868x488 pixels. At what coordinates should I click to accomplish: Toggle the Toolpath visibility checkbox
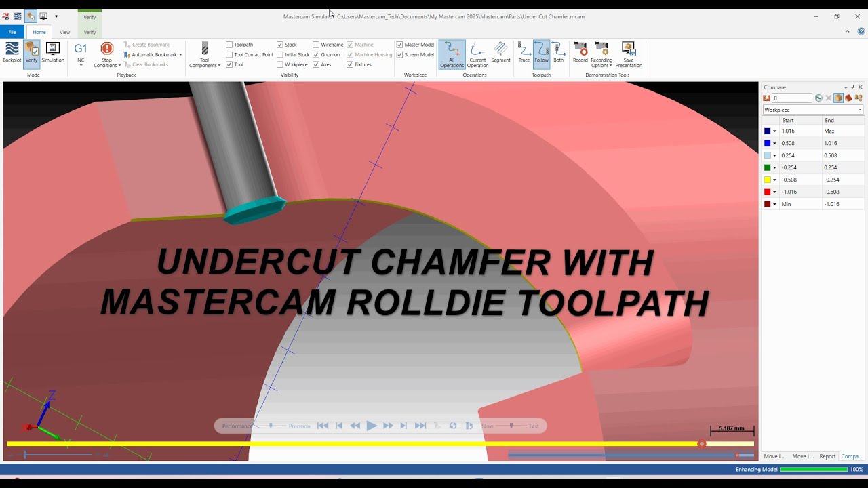point(229,45)
